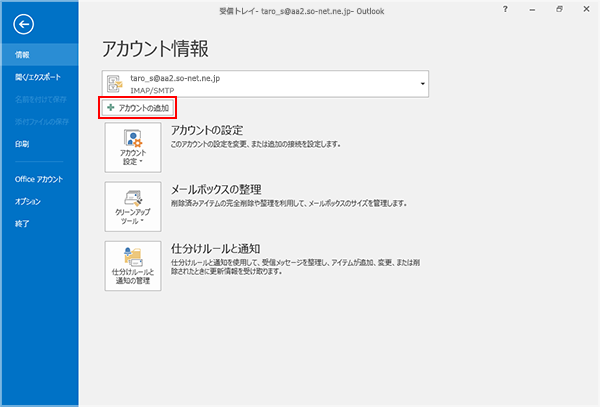600x407 pixels.
Task: Open the クリーンアップ ツール menu
Action: [x=133, y=205]
